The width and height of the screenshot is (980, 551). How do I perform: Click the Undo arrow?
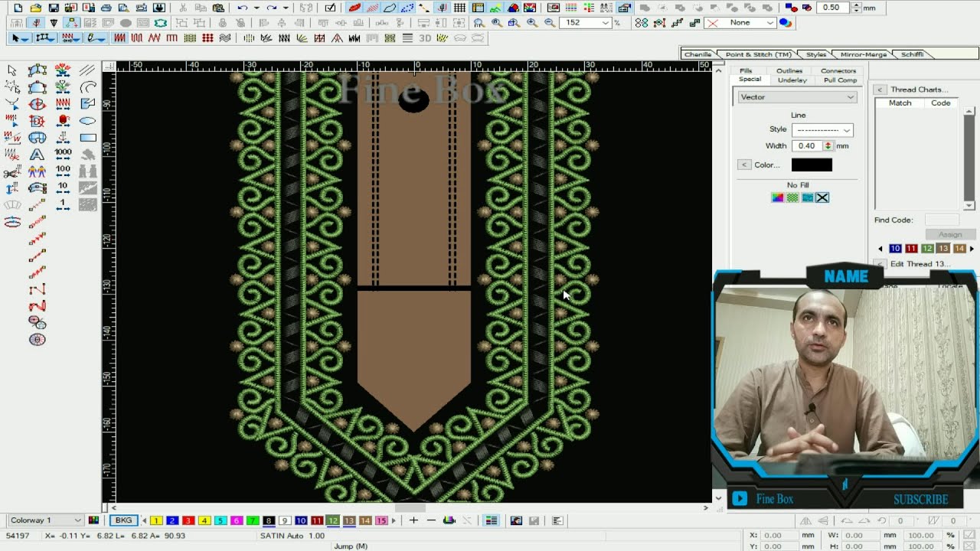243,8
